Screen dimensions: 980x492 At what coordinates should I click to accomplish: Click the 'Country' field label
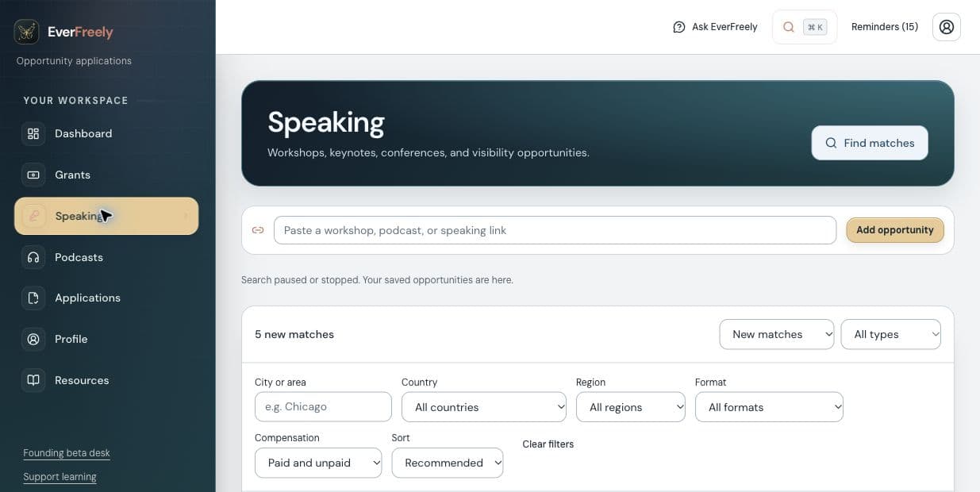[420, 382]
